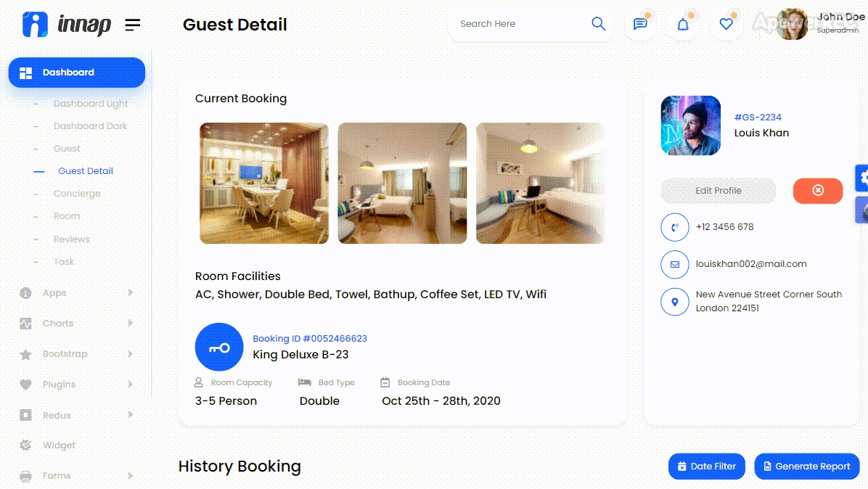868x489 pixels.
Task: Toggle the hamburger sidebar menu
Action: [132, 25]
